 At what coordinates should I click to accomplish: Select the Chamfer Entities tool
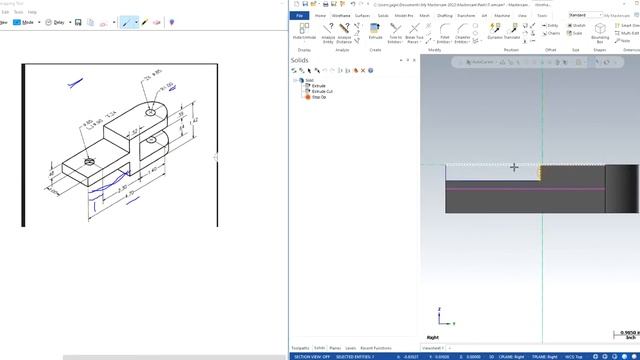462,33
